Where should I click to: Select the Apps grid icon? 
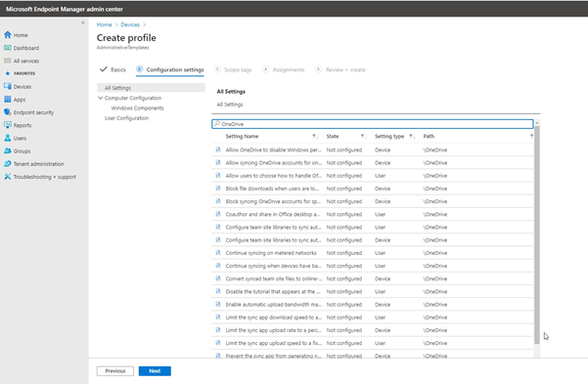(8, 100)
